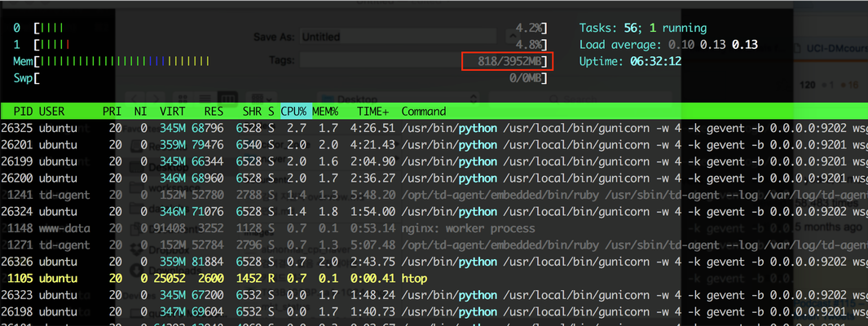Select process row with PID 26200

pyautogui.click(x=434, y=178)
